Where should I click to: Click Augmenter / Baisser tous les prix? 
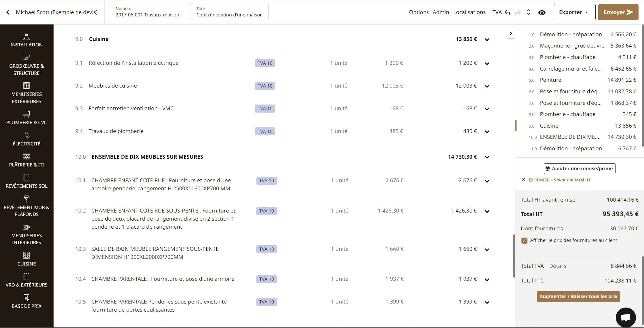[x=578, y=296]
